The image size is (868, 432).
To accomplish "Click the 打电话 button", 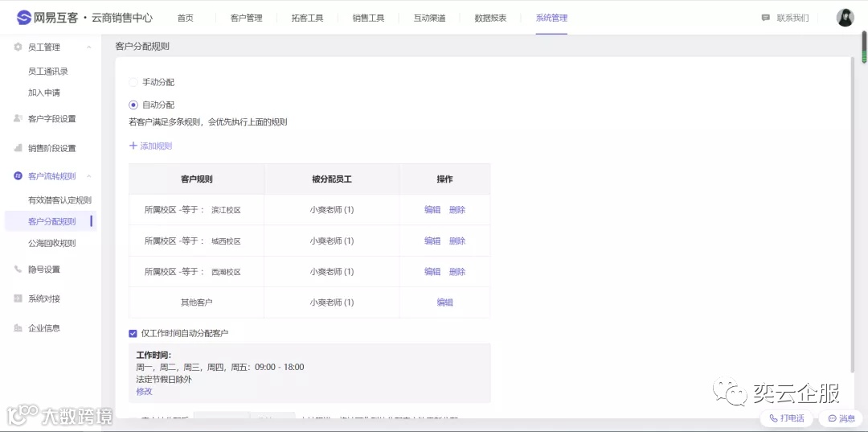I will pos(786,418).
